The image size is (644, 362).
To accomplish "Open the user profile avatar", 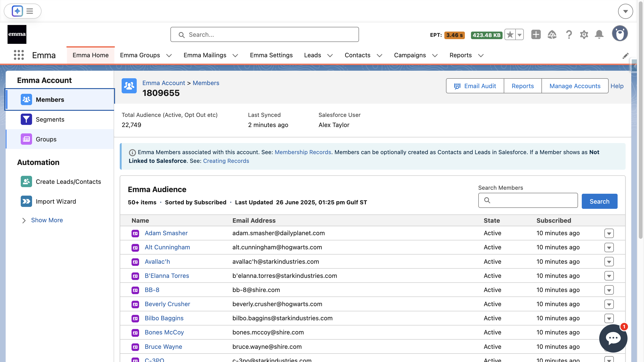I will [x=620, y=33].
